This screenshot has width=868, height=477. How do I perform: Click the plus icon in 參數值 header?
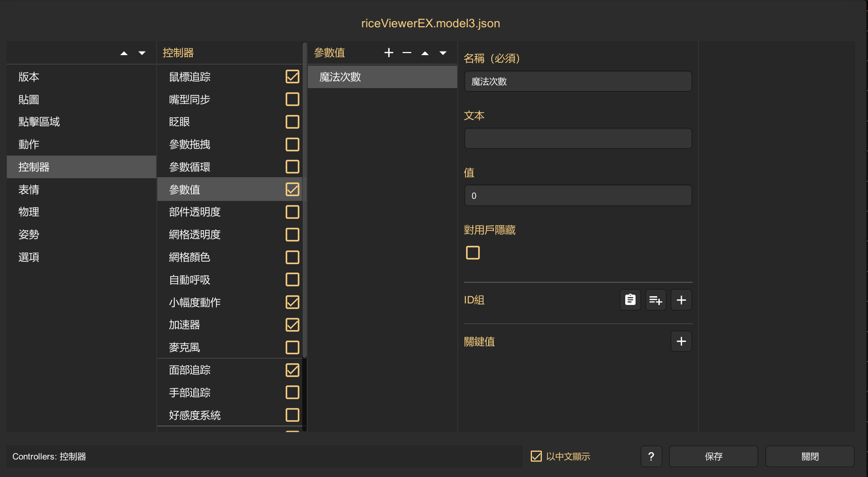(x=389, y=53)
